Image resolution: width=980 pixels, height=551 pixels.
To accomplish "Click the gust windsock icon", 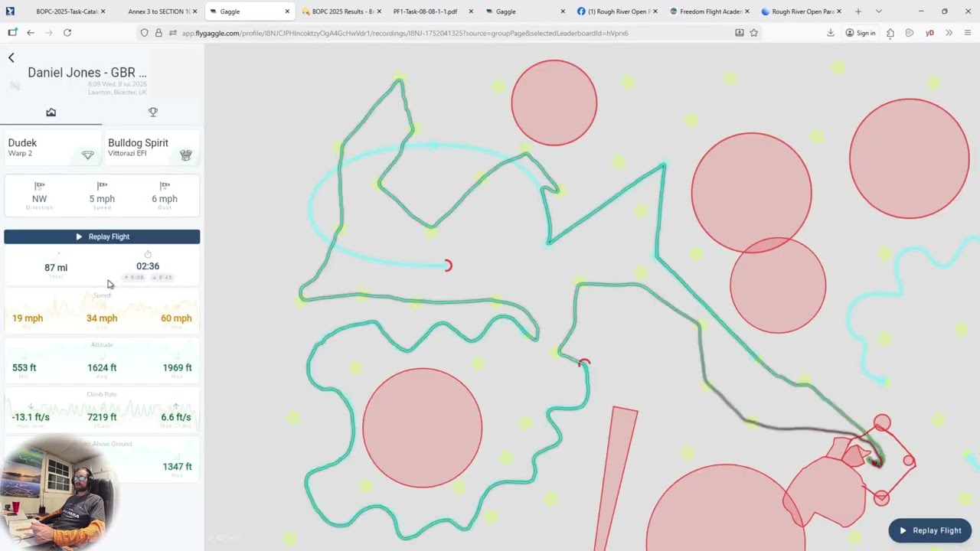I will pyautogui.click(x=165, y=186).
